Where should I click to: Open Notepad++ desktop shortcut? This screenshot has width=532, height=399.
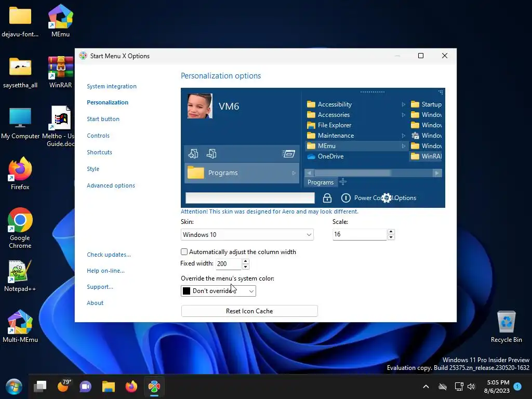[x=20, y=275]
